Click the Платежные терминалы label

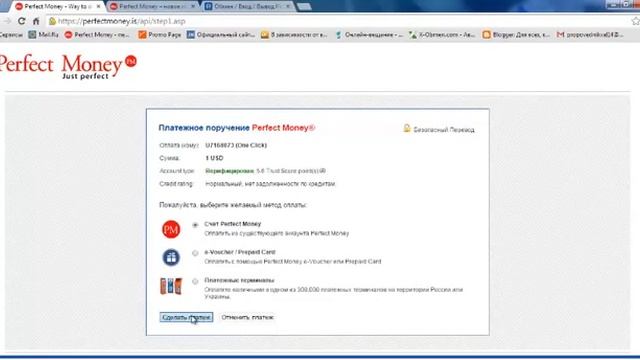(239, 280)
